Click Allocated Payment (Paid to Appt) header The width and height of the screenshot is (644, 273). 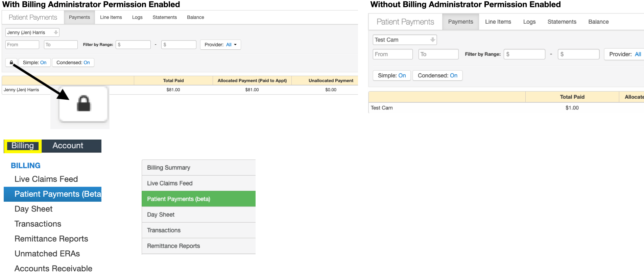252,80
